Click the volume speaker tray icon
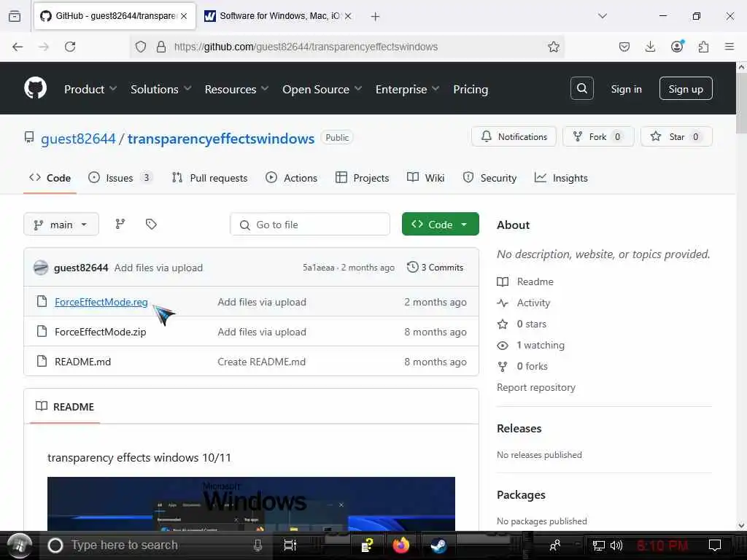 tap(616, 545)
